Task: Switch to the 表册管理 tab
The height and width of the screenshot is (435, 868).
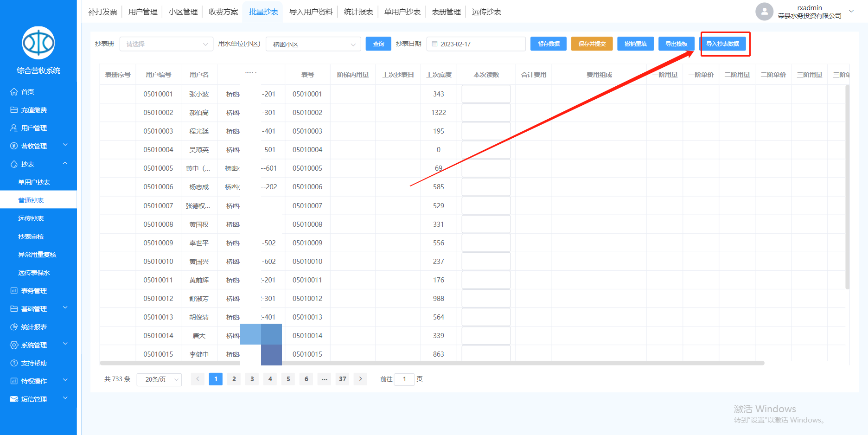Action: click(446, 12)
